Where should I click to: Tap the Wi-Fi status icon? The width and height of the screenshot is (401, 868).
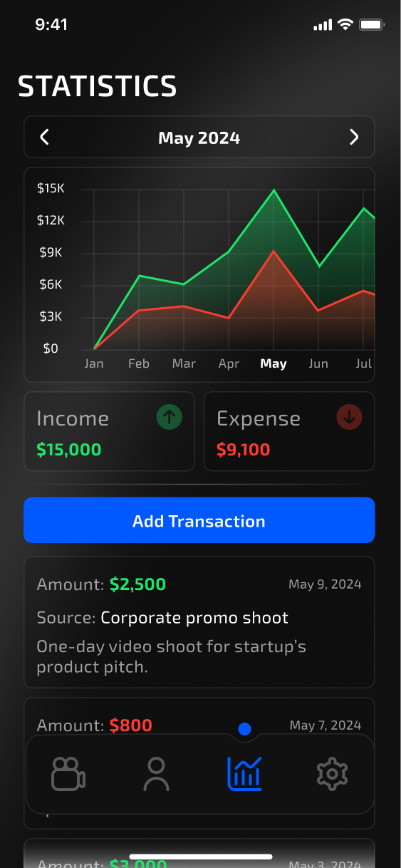pos(345,25)
